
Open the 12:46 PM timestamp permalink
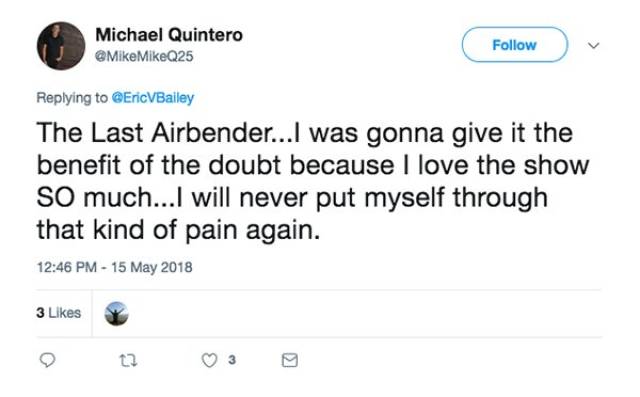tap(67, 267)
